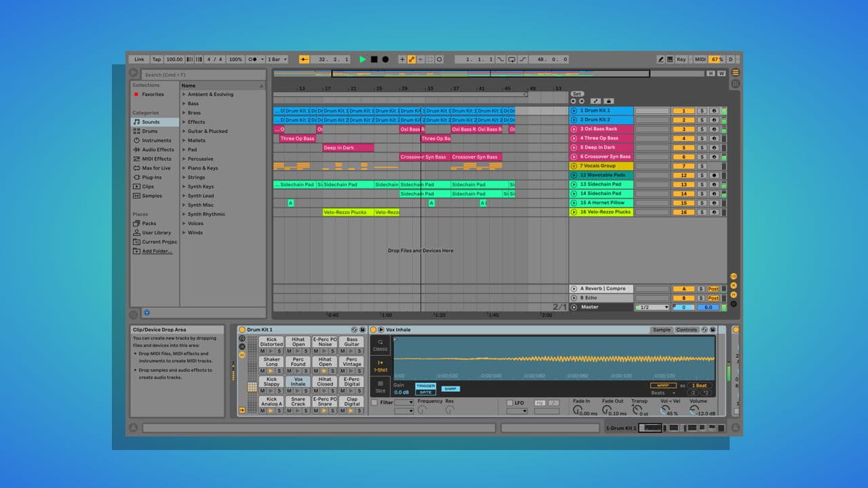Unfold the 7 Vocals Group track
This screenshot has height=488, width=868.
574,166
